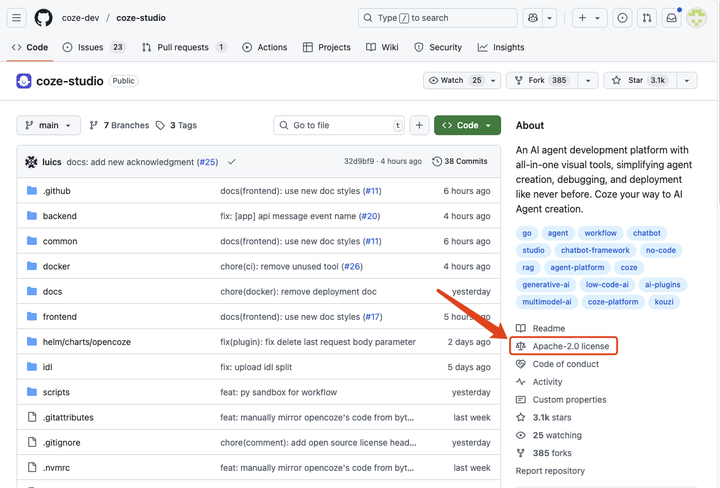
Task: Open pull requests icon in header
Action: click(647, 18)
